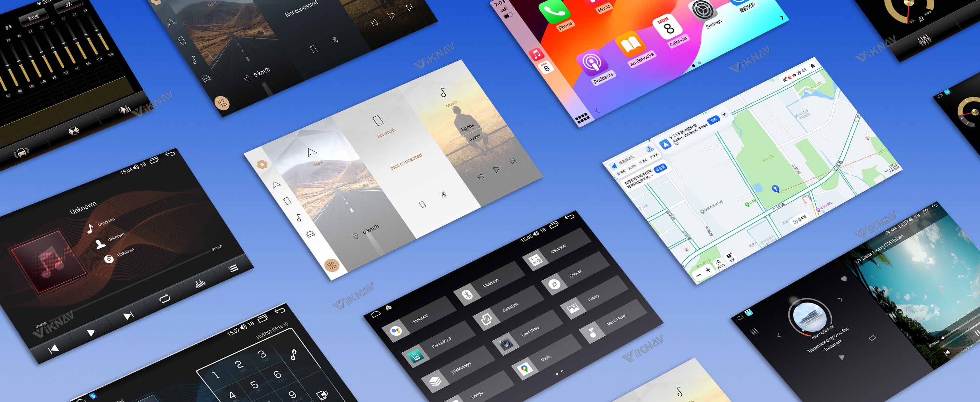Dial digit 2 on the keypad
The image size is (980, 402).
(239, 365)
